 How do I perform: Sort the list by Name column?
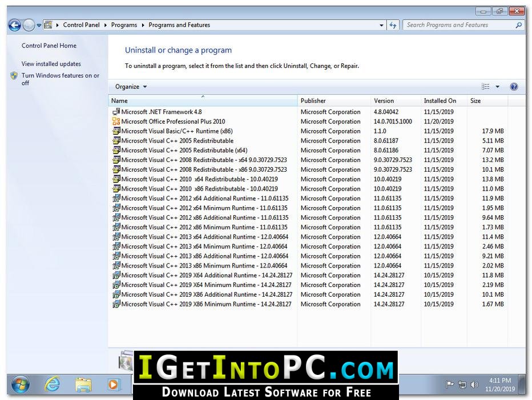click(x=203, y=101)
